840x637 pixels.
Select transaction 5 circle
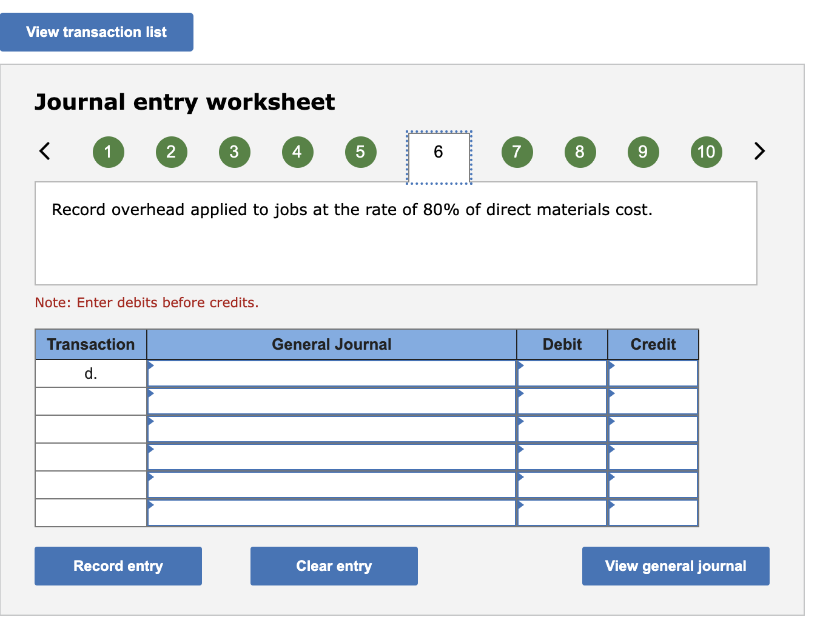pyautogui.click(x=360, y=152)
